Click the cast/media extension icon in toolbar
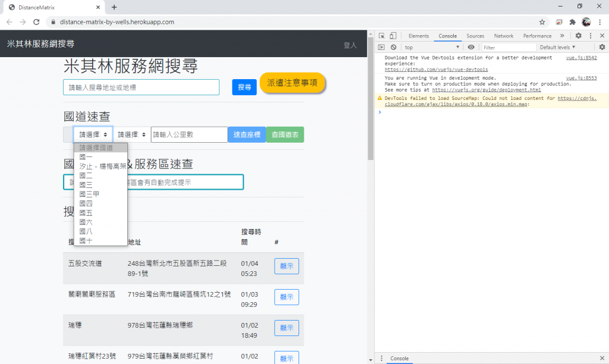 click(x=559, y=22)
